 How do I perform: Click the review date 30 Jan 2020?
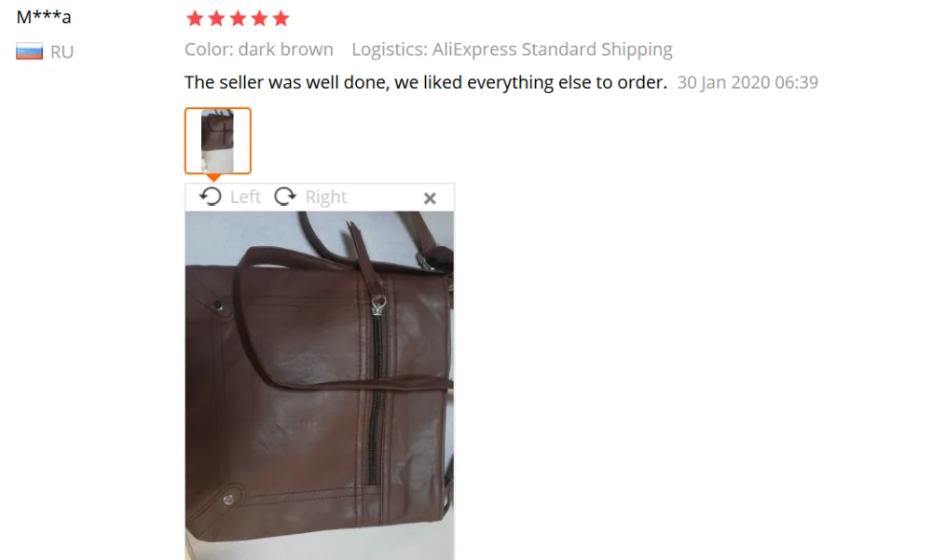tap(747, 82)
